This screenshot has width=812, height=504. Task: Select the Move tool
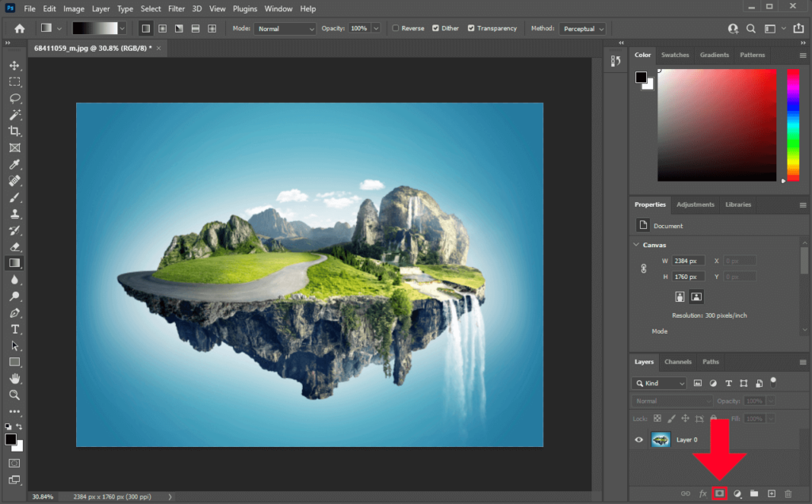click(x=14, y=67)
